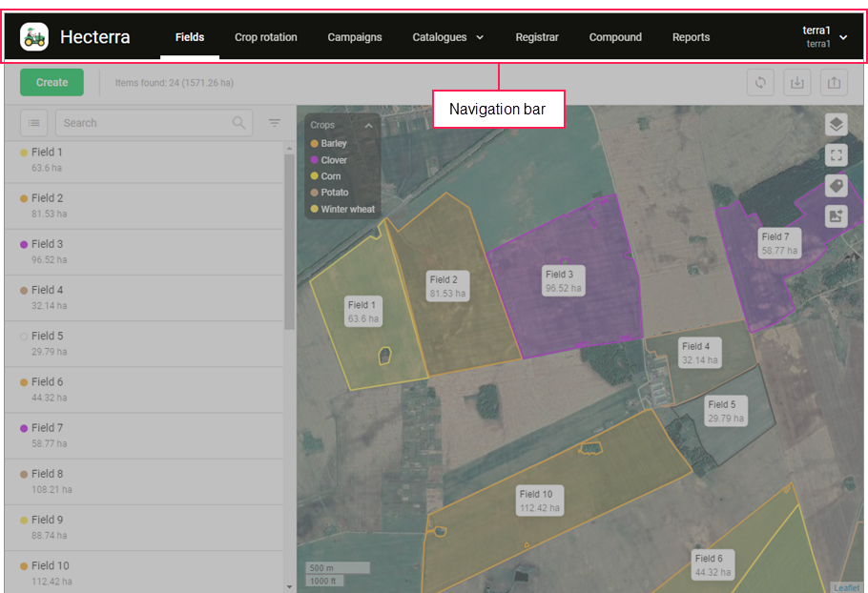868x593 pixels.
Task: Open the field list filter
Action: tap(275, 123)
